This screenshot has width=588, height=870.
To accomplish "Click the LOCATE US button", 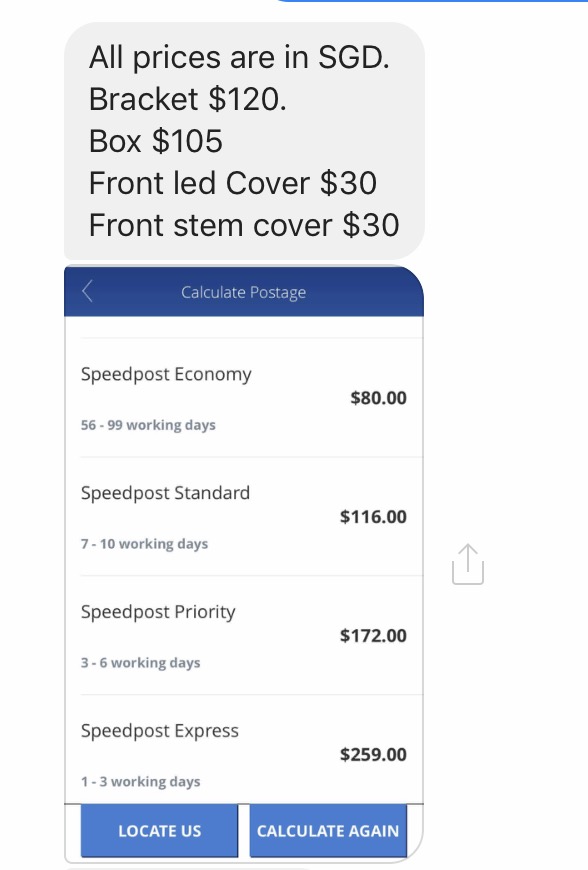I will click(160, 831).
